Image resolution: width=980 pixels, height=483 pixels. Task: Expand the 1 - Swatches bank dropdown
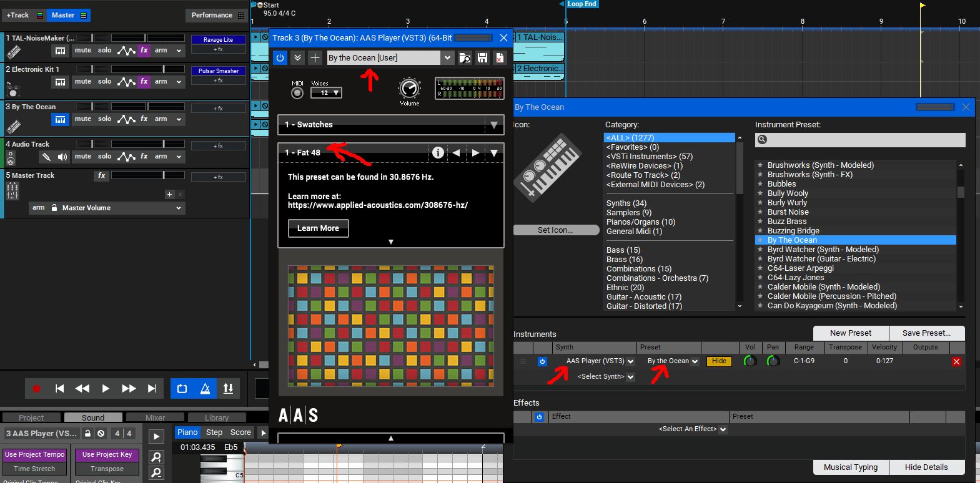tap(494, 125)
